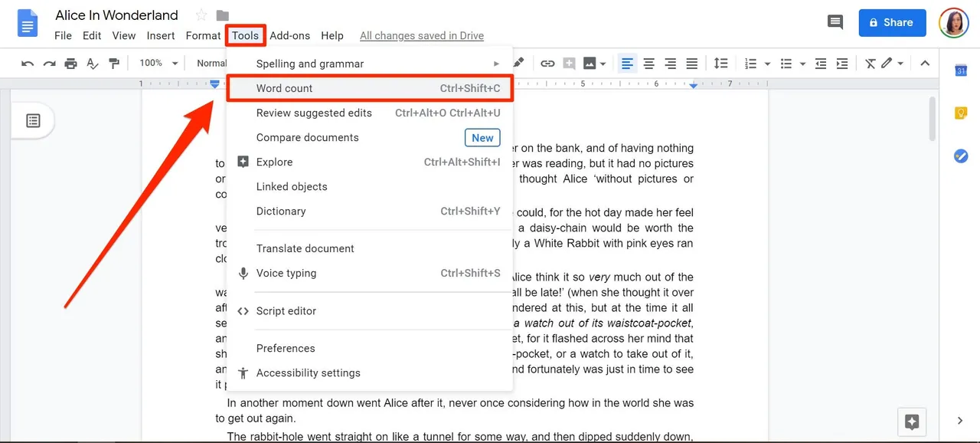Click the blue Share button

tap(892, 23)
